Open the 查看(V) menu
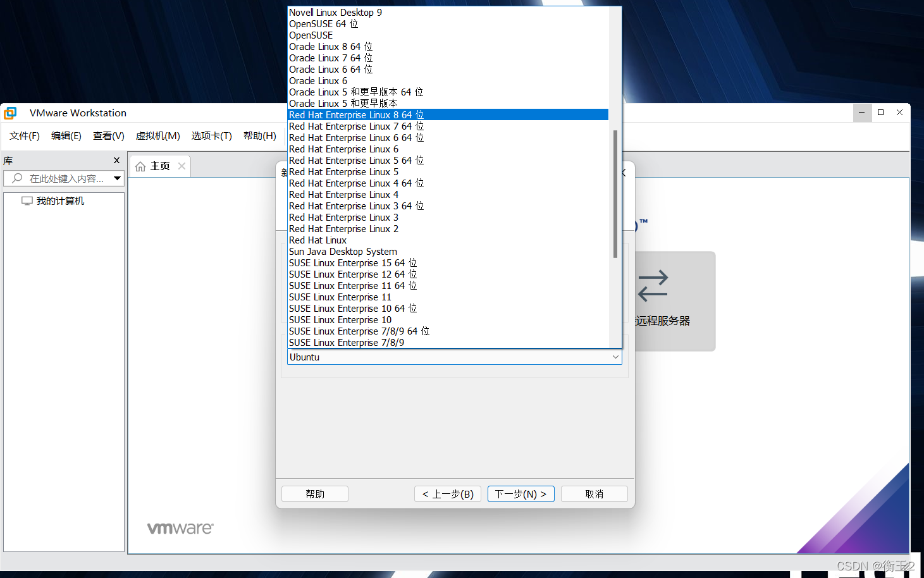The image size is (924, 578). 109,136
